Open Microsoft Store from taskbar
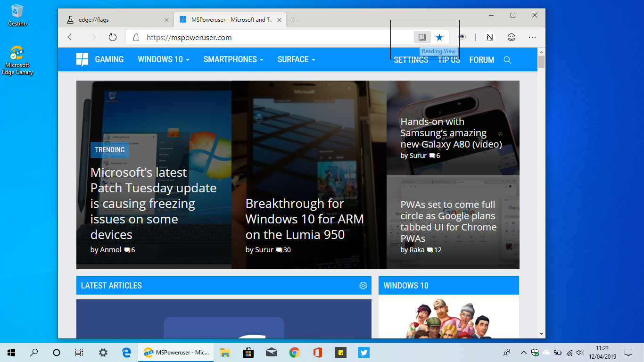This screenshot has height=362, width=644. coord(248,352)
